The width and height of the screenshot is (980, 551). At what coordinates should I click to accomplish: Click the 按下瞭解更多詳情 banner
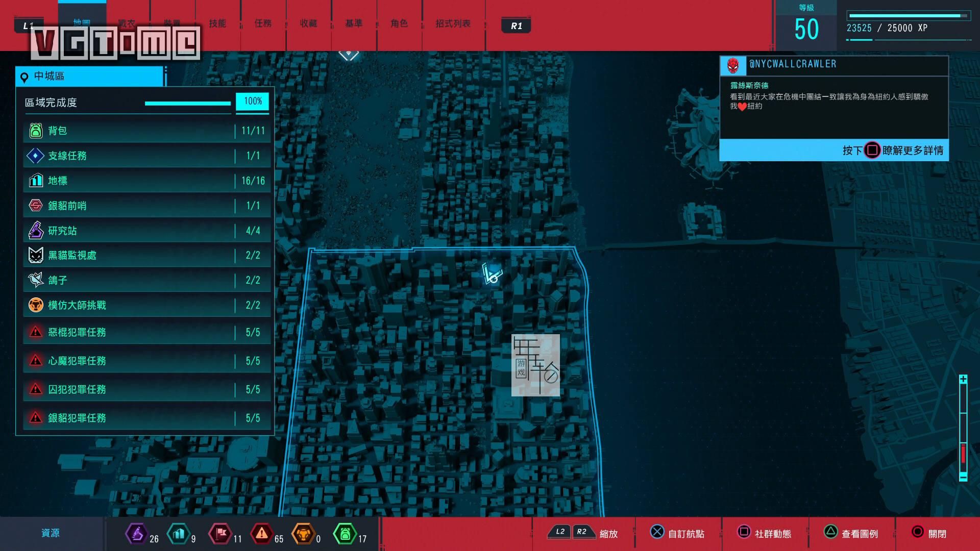(834, 150)
